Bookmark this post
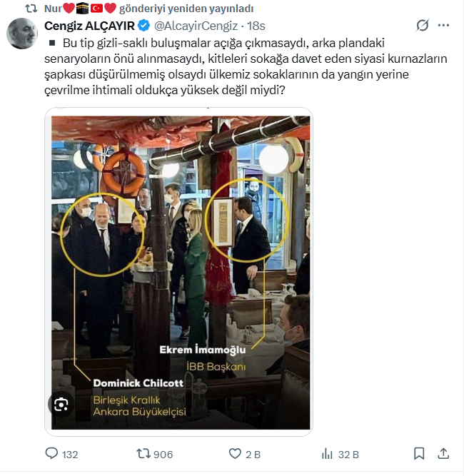 [x=419, y=454]
